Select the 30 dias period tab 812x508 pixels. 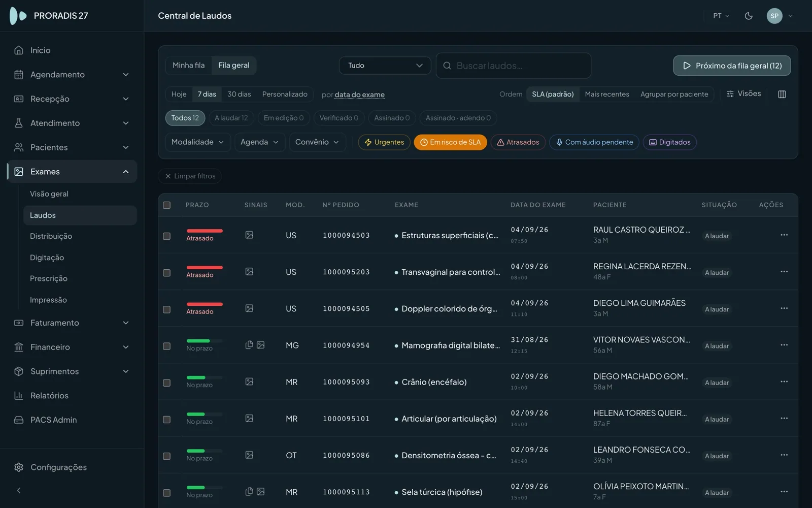(x=239, y=94)
